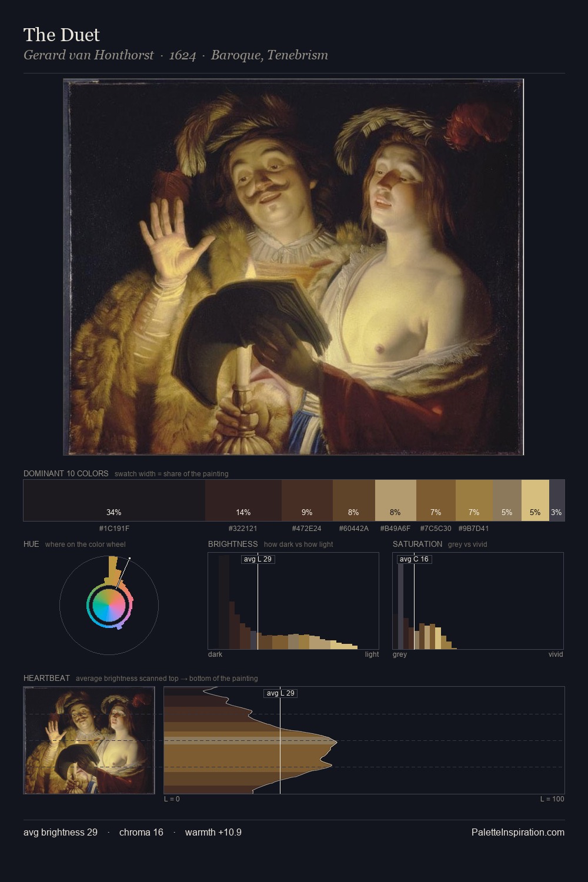
Task: Pick the 7% ochre swatch #9B7D41
Action: 474,500
